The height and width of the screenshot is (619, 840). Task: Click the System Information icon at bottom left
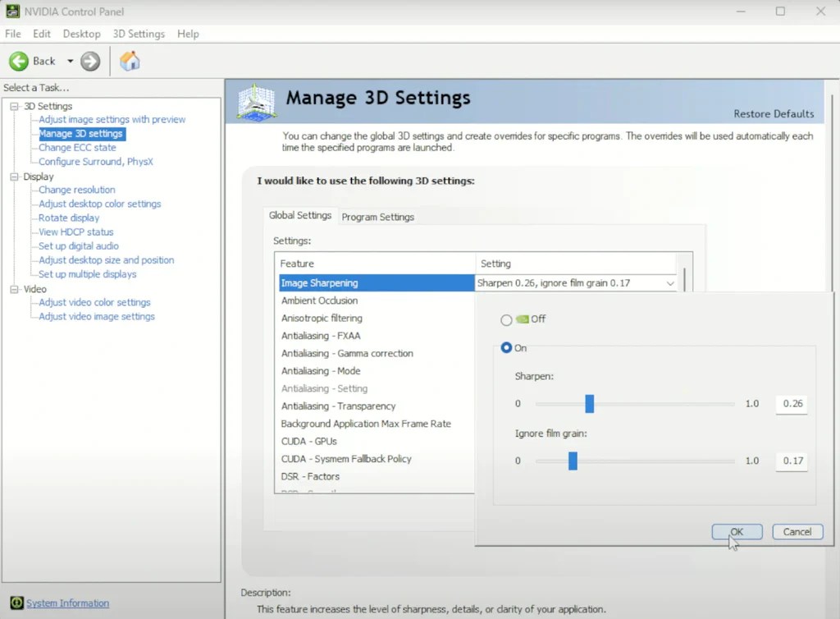click(x=18, y=603)
